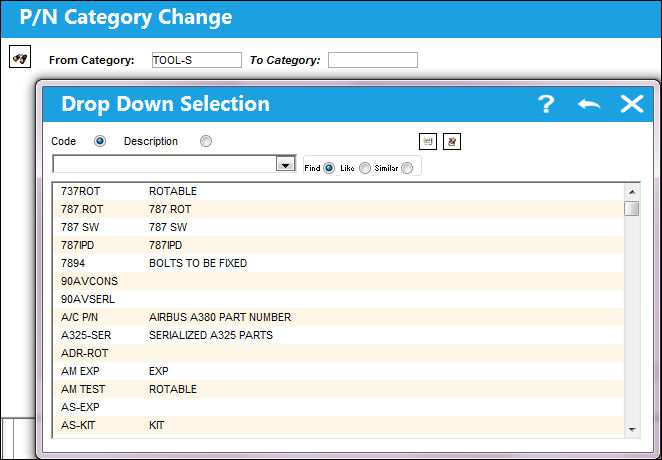This screenshot has height=460, width=662.
Task: Close the Drop Down Selection dialog
Action: point(632,104)
